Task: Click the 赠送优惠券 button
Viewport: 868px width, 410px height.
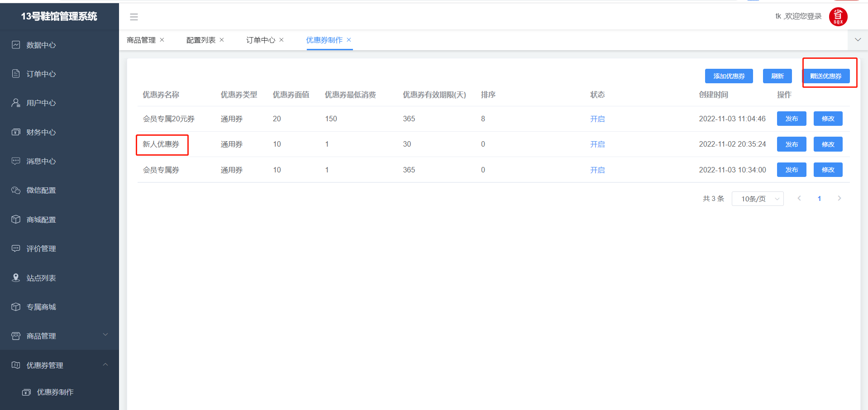Action: [825, 76]
